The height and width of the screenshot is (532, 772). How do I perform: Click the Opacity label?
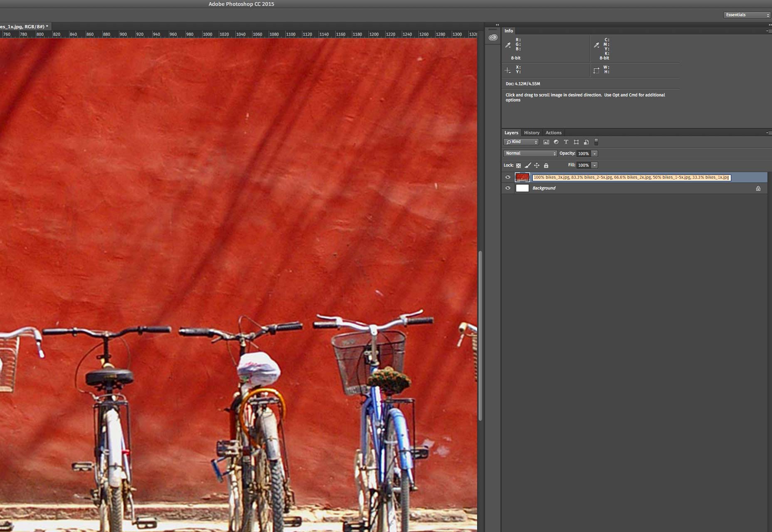click(x=567, y=153)
